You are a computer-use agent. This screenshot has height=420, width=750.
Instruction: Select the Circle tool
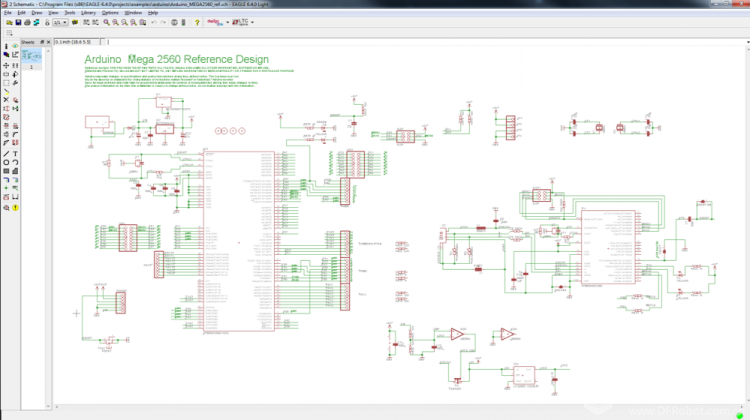pyautogui.click(x=6, y=162)
